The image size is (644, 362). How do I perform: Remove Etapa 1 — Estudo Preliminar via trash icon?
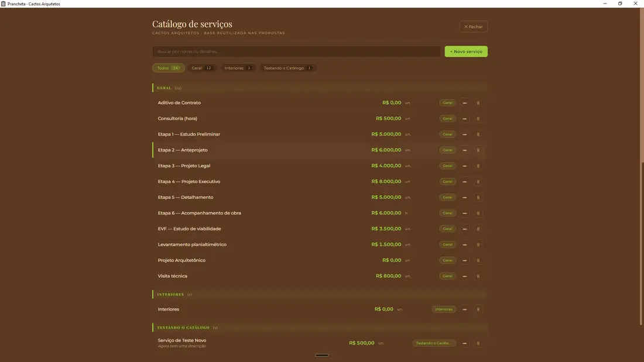click(478, 134)
